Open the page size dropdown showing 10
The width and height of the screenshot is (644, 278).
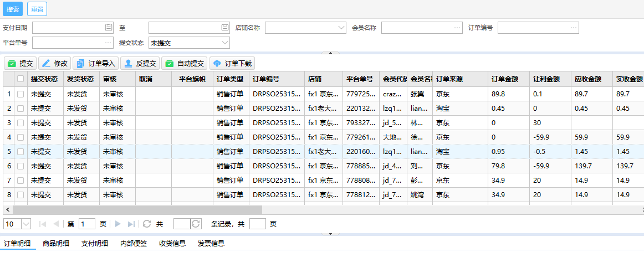click(x=26, y=224)
